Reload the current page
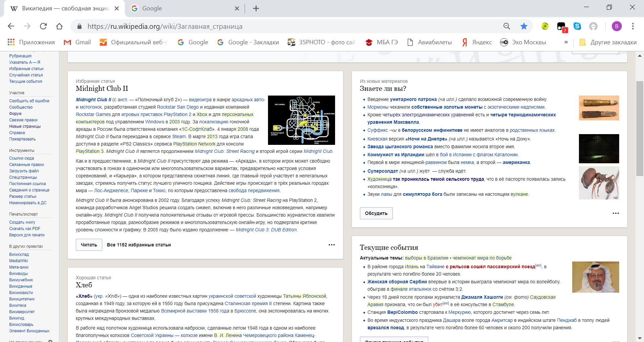The height and width of the screenshot is (342, 644). [43, 26]
